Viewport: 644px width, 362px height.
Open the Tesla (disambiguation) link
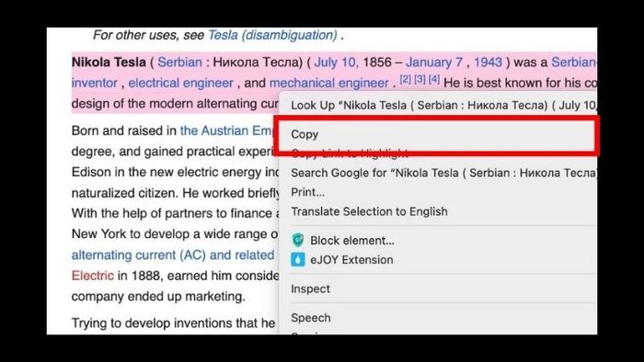[272, 35]
